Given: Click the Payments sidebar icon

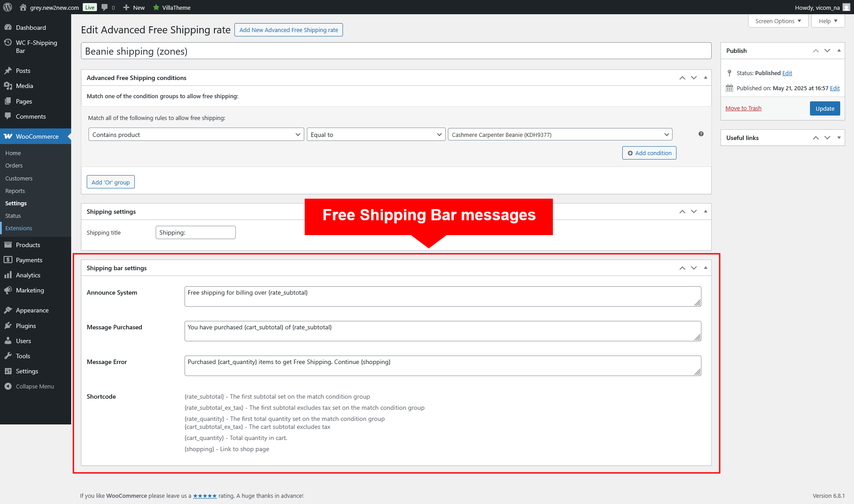Looking at the screenshot, I should pos(8,260).
